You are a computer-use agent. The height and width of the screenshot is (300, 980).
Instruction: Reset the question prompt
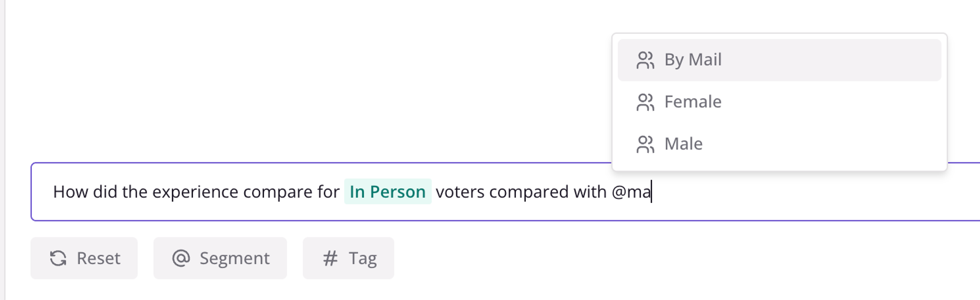(84, 258)
